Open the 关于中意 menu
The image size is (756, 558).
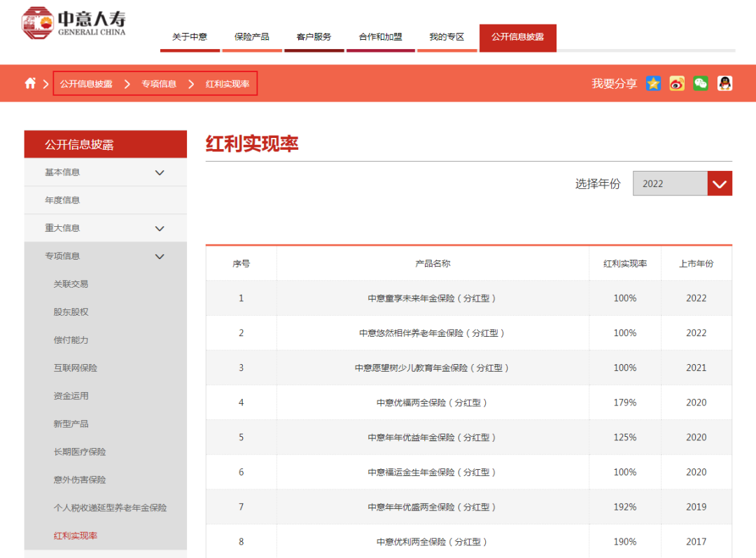pyautogui.click(x=190, y=36)
